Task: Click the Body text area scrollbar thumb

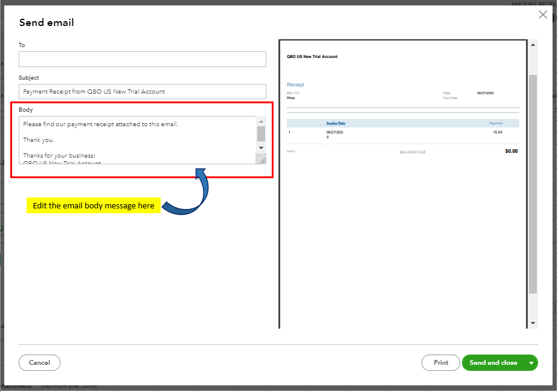Action: pos(261,134)
